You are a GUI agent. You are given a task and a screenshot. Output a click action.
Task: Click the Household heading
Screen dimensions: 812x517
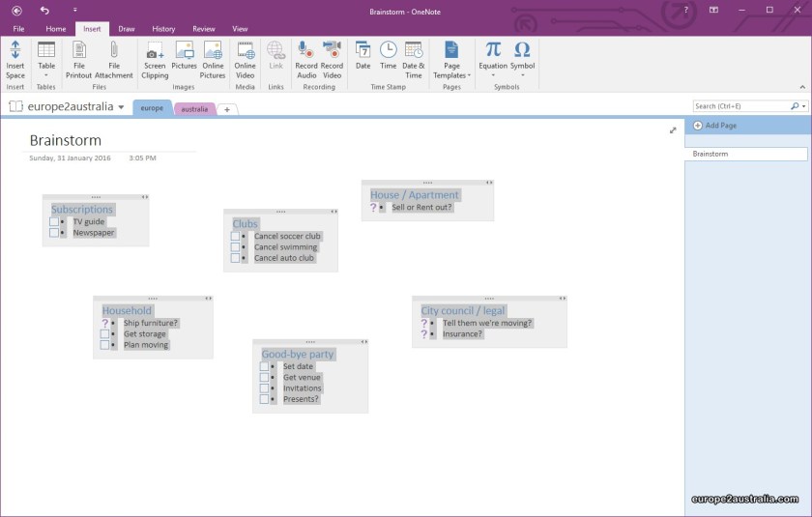tap(127, 311)
